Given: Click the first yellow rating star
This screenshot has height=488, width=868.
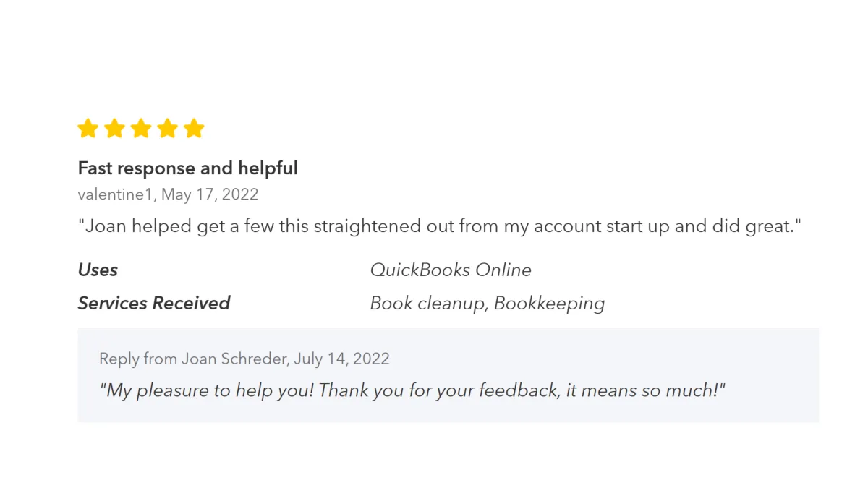Looking at the screenshot, I should 88,129.
